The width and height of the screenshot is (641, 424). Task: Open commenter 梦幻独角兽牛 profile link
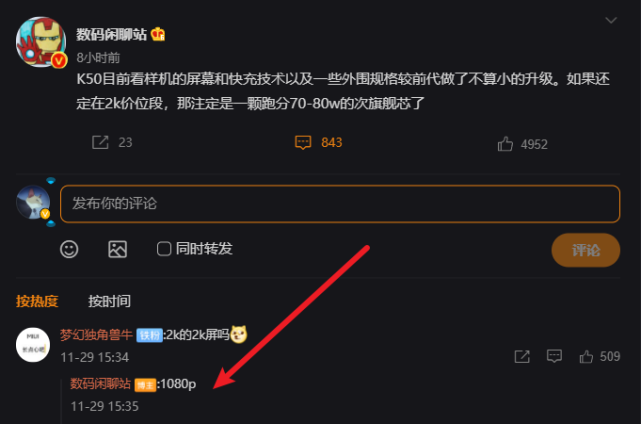96,335
